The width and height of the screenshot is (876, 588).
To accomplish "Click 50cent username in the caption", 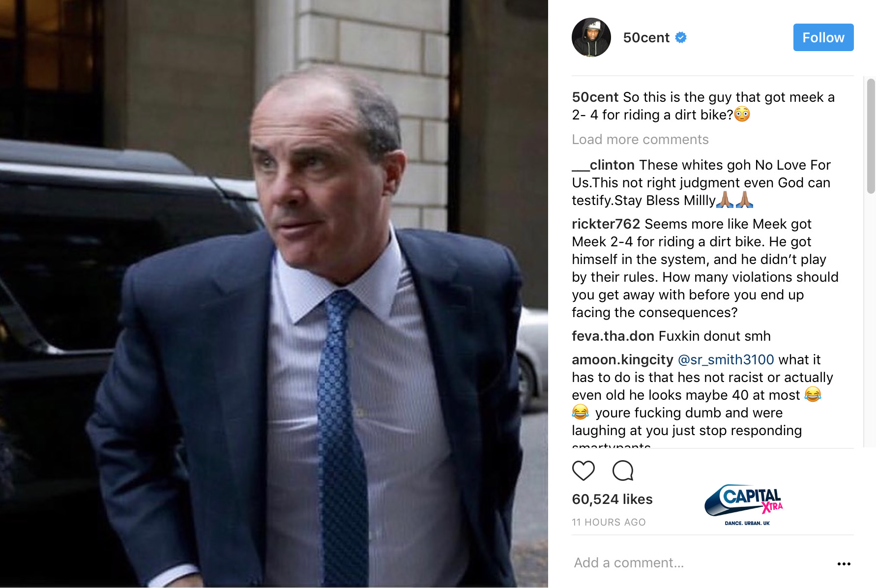I will click(595, 97).
